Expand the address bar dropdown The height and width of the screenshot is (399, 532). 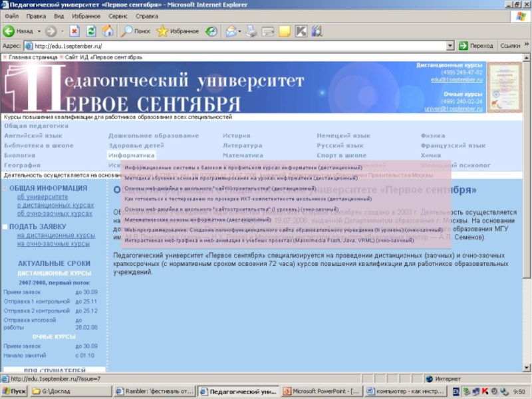tap(450, 46)
